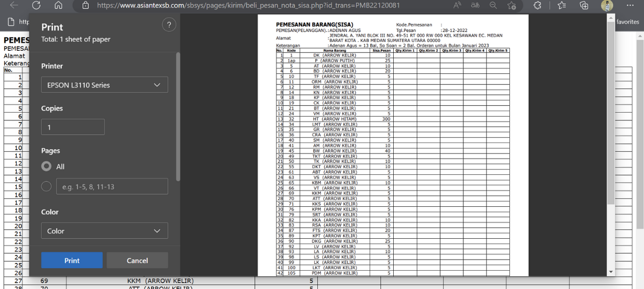Image resolution: width=644 pixels, height=289 pixels.
Task: Open the Color mode dropdown
Action: (x=105, y=231)
